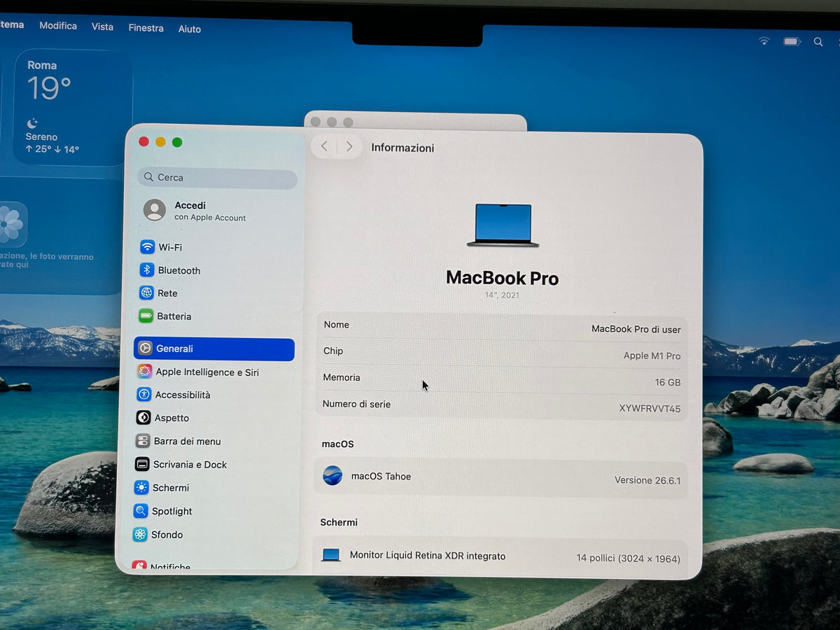Click the macOS Tahoe logo icon
This screenshot has height=630, width=840.
[x=332, y=476]
